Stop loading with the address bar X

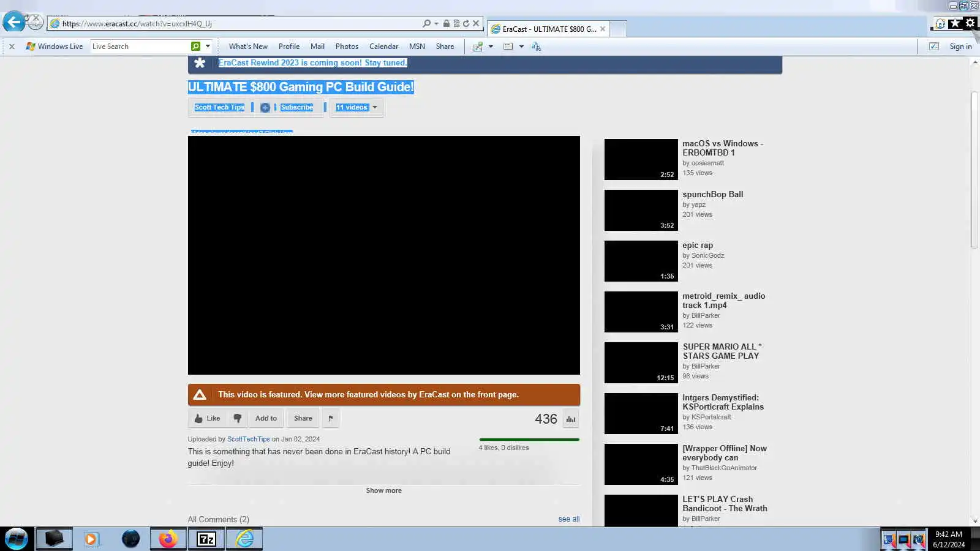pos(476,24)
